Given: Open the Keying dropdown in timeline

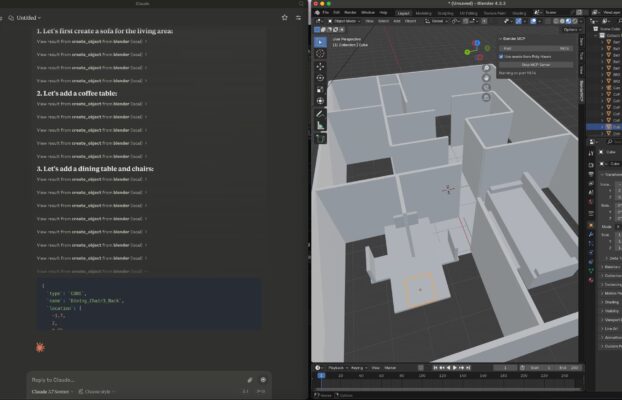Looking at the screenshot, I should 359,368.
